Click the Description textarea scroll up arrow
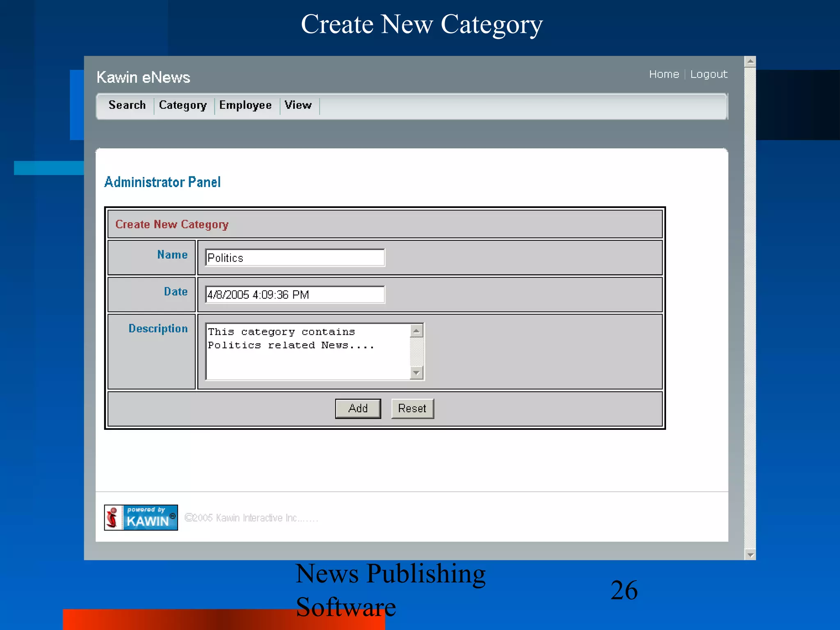840x630 pixels. click(x=416, y=331)
